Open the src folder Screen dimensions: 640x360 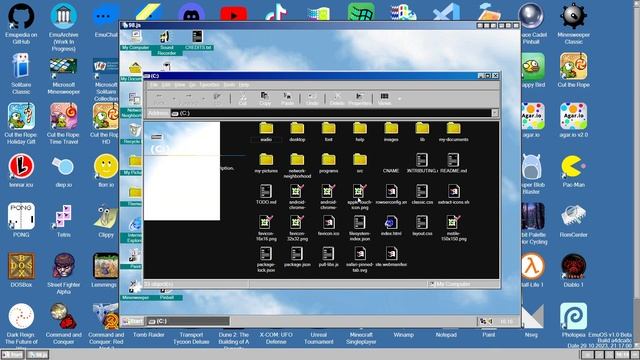pos(360,163)
